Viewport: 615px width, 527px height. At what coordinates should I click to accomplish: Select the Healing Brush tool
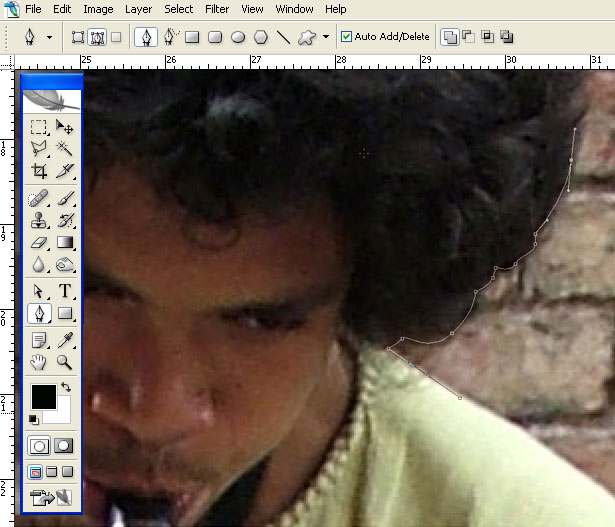[x=38, y=198]
